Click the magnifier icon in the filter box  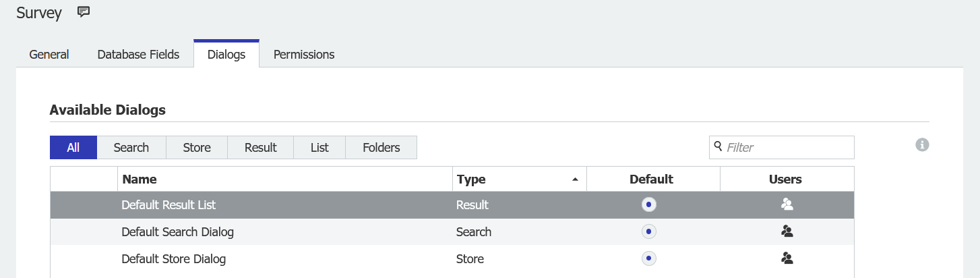(718, 146)
